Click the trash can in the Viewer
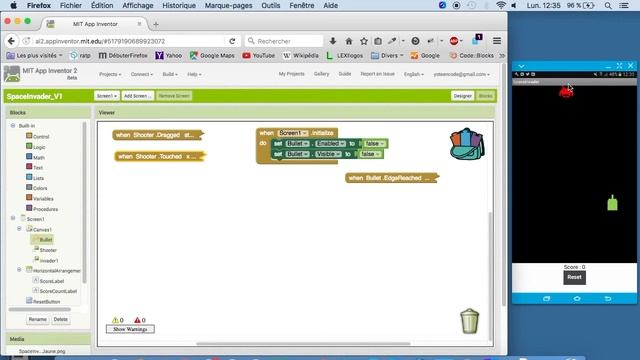This screenshot has height=360, width=640. (469, 321)
